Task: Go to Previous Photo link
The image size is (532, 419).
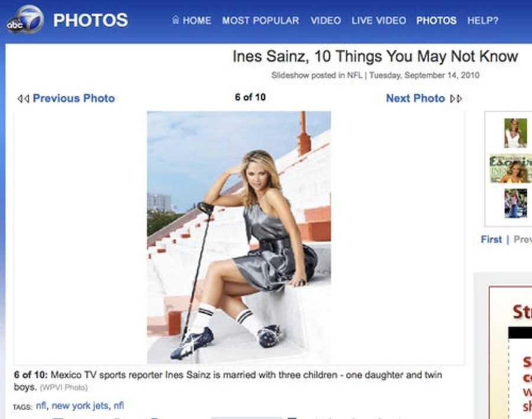Action: (74, 98)
